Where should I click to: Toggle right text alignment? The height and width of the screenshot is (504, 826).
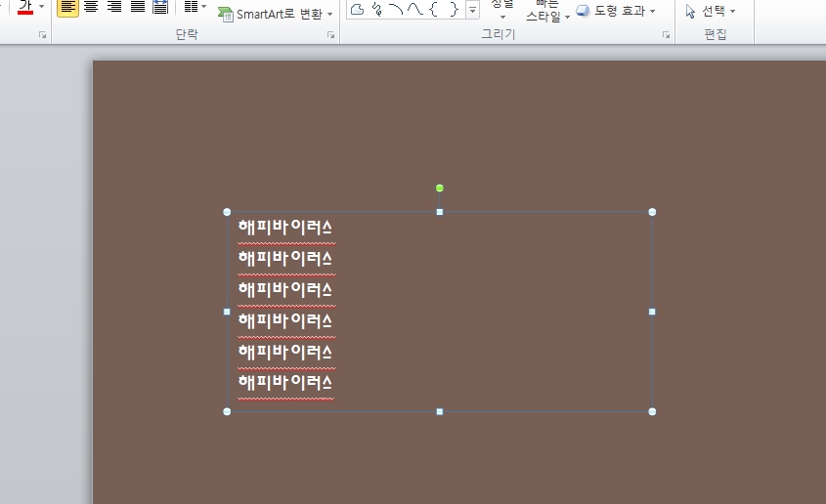[114, 8]
